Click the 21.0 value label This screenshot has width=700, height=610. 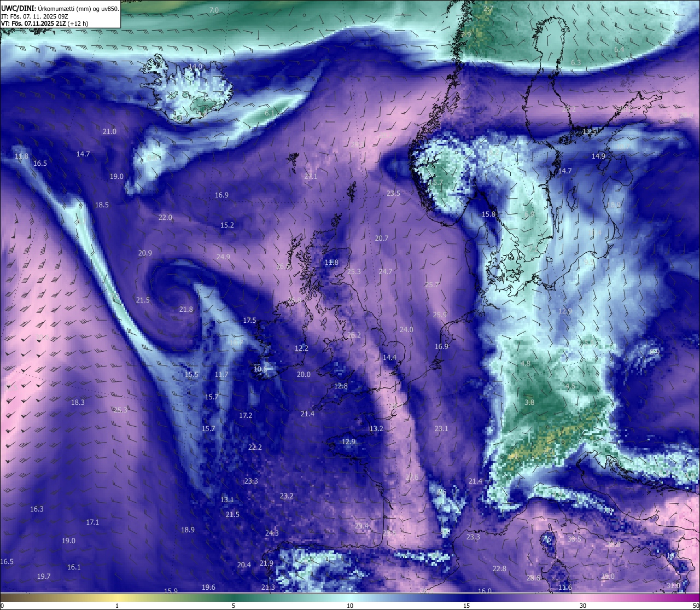coord(109,132)
